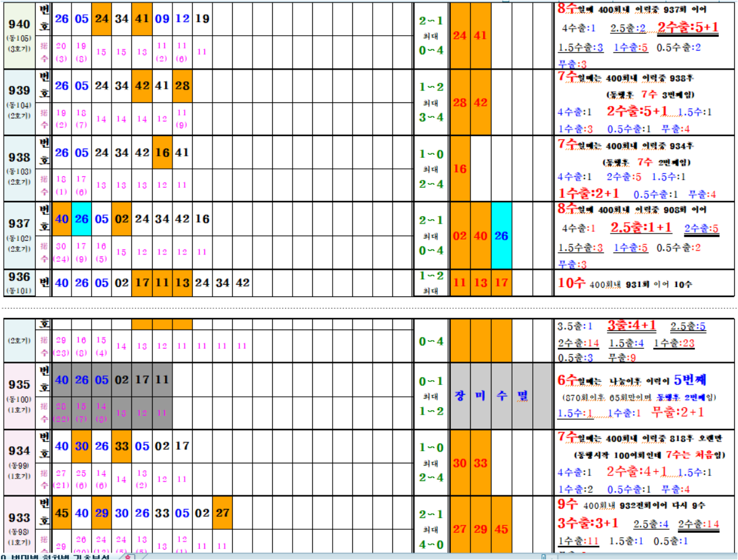This screenshot has width=738, height=560.
Task: Click underlined '2수출:5+1' text in row 940
Action: click(687, 28)
